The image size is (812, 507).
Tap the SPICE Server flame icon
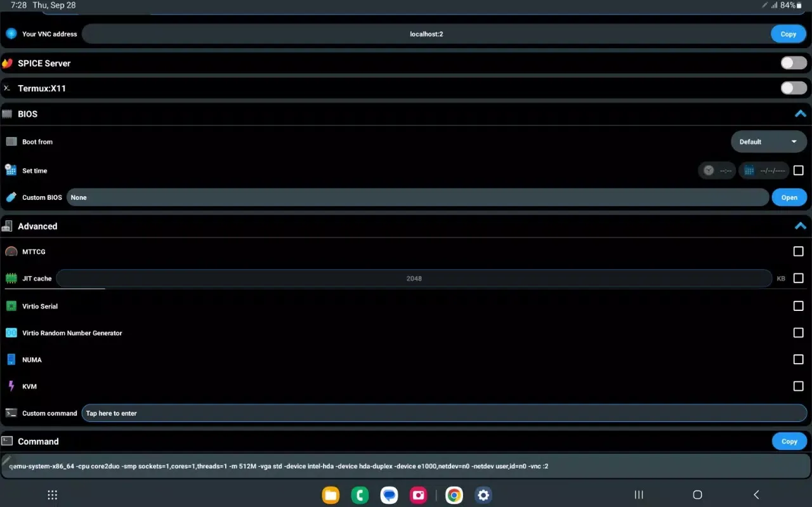point(8,63)
